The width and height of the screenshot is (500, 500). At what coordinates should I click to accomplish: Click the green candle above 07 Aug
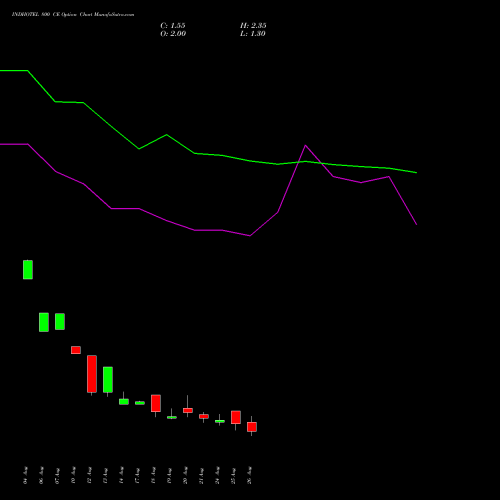[x=60, y=322]
